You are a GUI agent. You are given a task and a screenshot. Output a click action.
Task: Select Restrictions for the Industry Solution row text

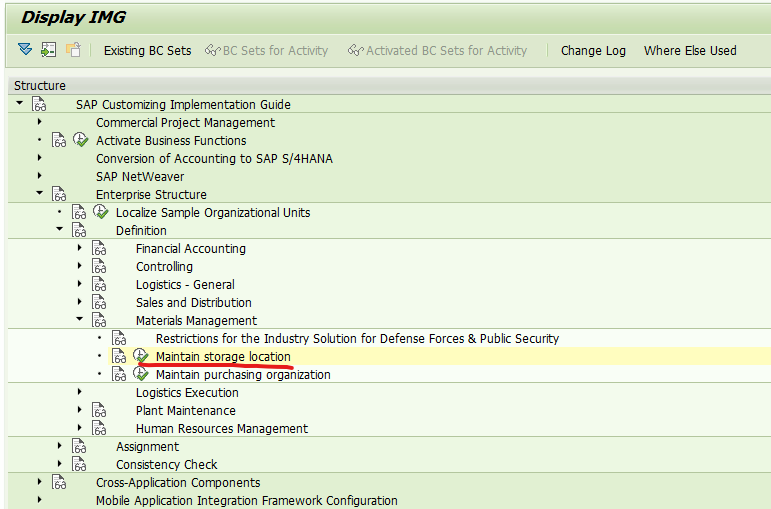(x=357, y=339)
